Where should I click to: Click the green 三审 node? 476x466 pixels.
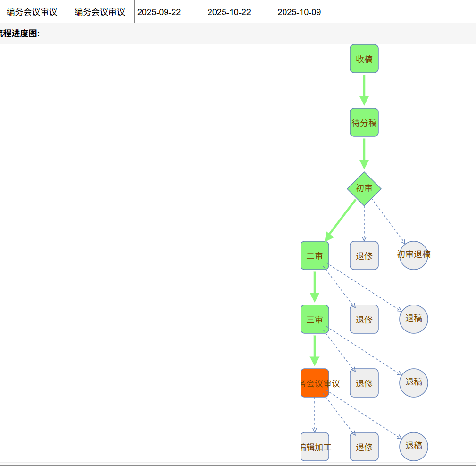pos(315,319)
